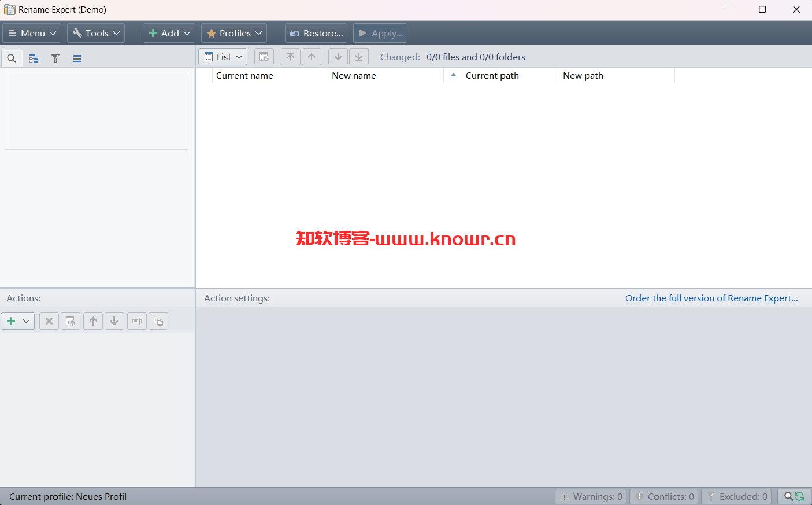Click the Action settings: label
The height and width of the screenshot is (505, 812).
pyautogui.click(x=237, y=298)
